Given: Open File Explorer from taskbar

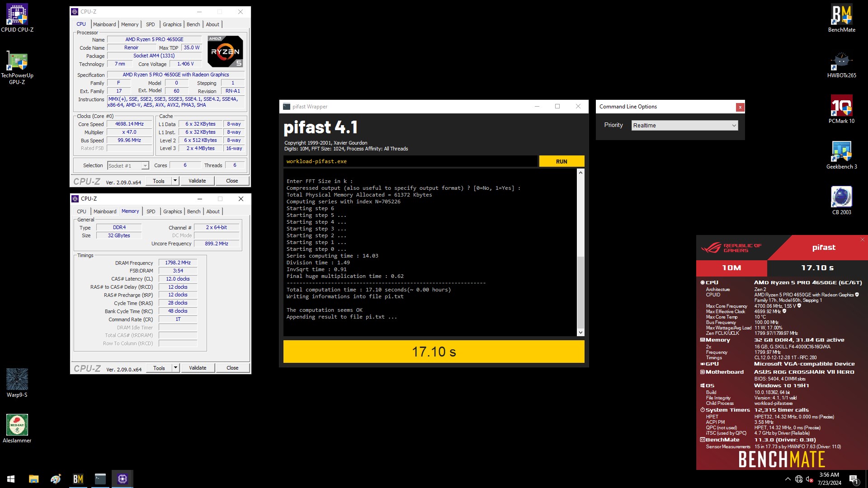Looking at the screenshot, I should coord(33,479).
